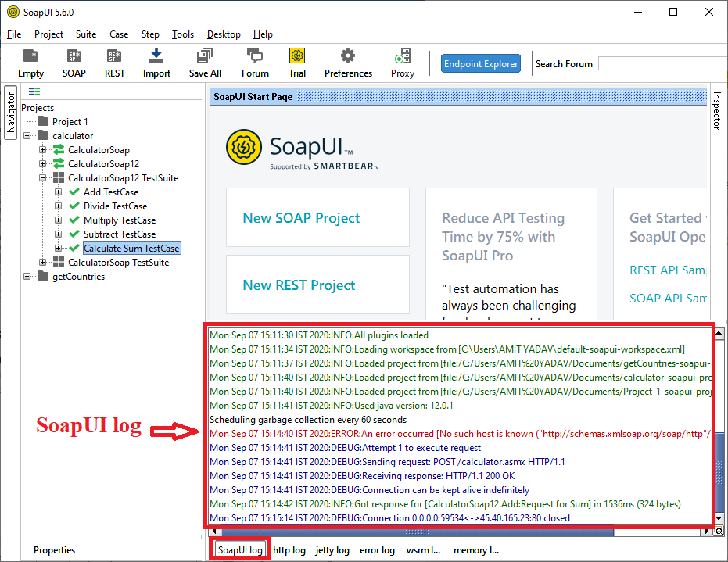This screenshot has height=562, width=728.
Task: Toggle the Inspector side tab
Action: coord(716,110)
